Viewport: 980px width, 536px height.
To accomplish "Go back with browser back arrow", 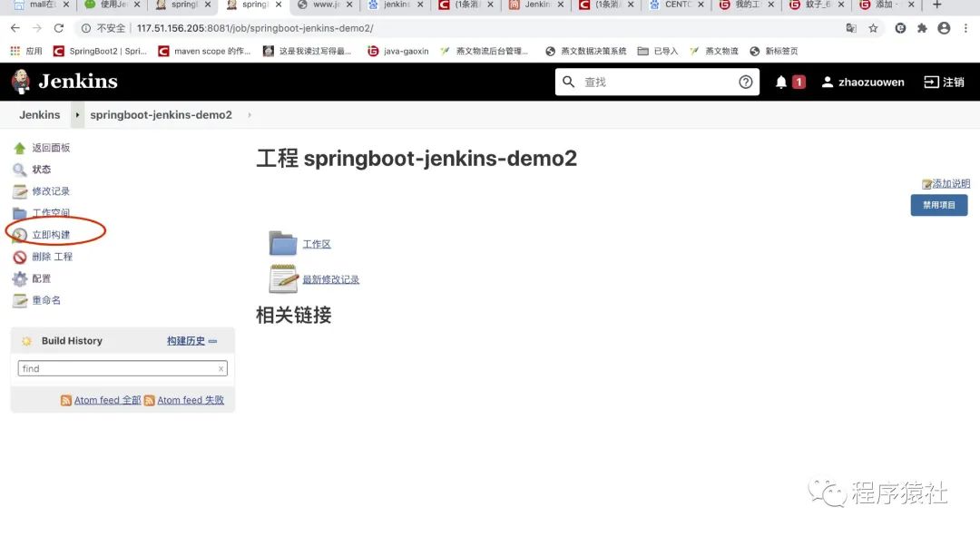I will tap(15, 28).
